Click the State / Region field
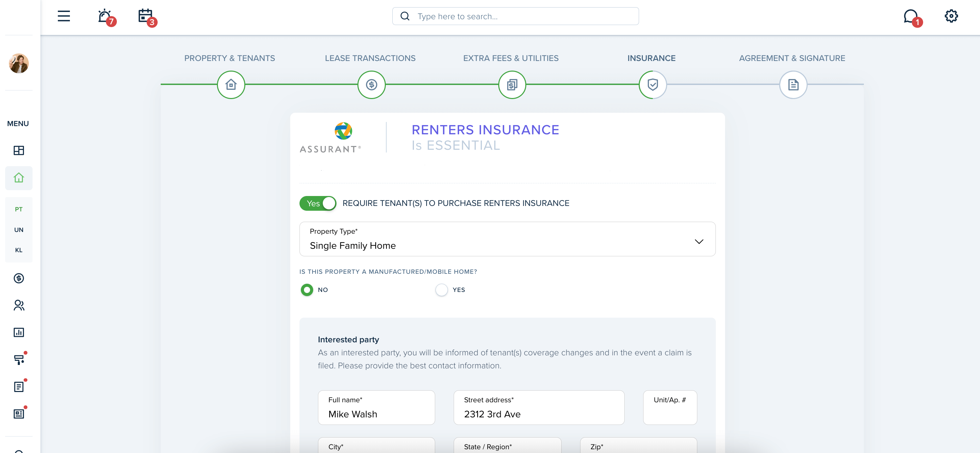980x453 pixels. pyautogui.click(x=507, y=445)
